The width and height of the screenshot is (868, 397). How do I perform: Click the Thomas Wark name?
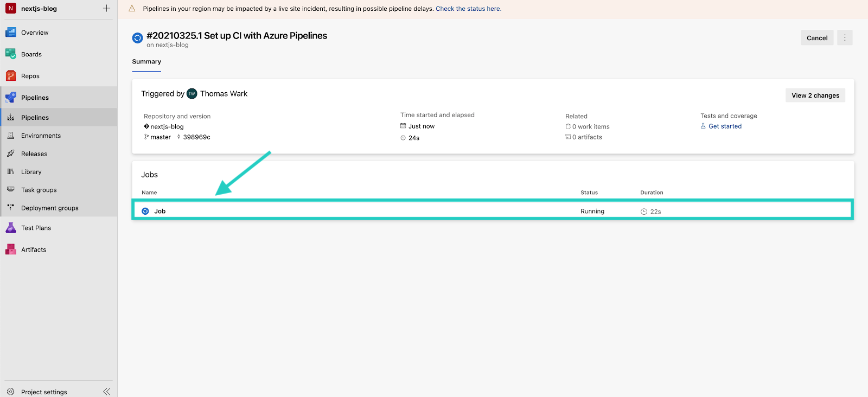coord(224,94)
